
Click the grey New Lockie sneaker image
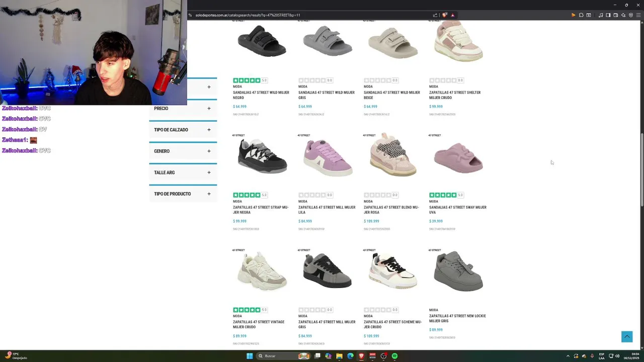coord(458,271)
